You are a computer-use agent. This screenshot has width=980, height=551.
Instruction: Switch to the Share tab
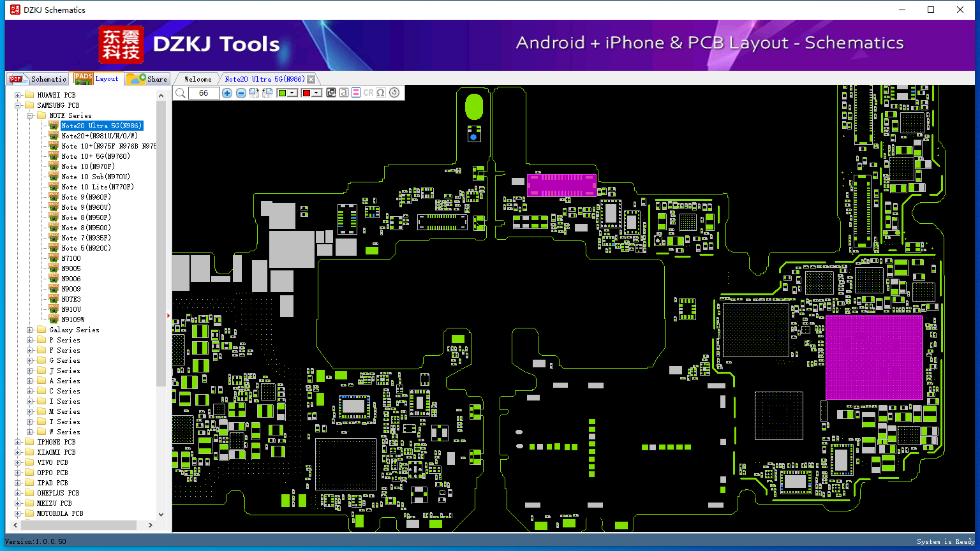coord(147,79)
